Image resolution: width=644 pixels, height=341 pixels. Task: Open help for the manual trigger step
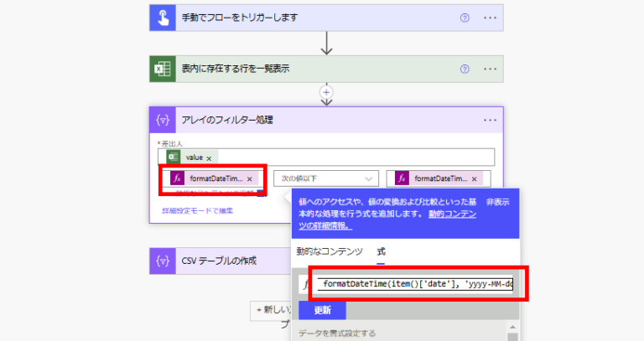click(465, 18)
